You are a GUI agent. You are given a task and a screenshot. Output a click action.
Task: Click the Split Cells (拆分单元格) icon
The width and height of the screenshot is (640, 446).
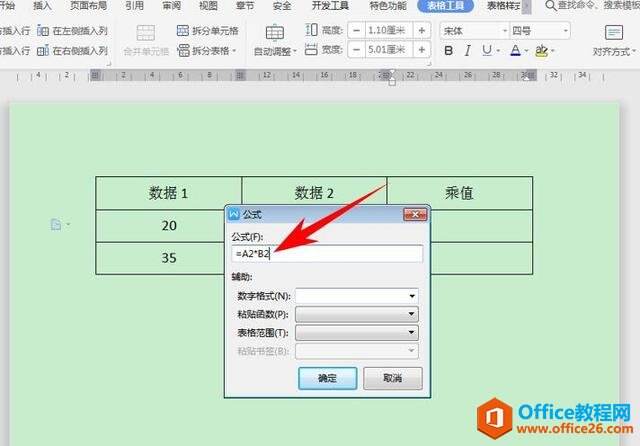[182, 30]
